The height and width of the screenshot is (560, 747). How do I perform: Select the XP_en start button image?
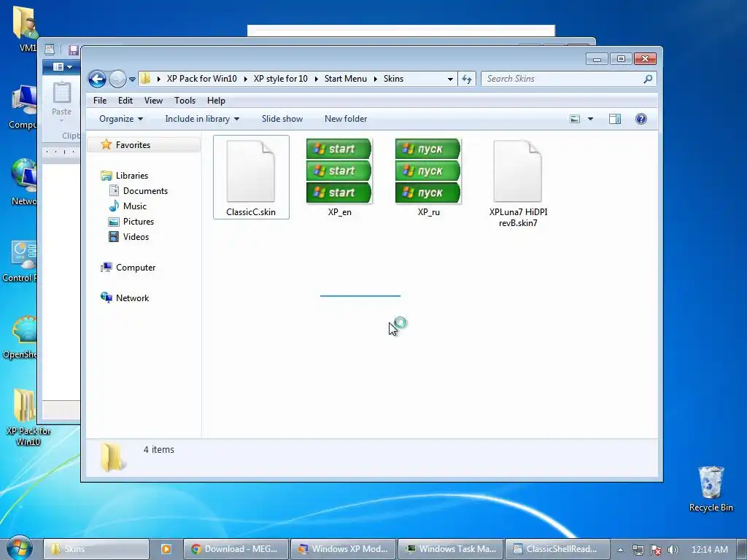click(x=339, y=178)
